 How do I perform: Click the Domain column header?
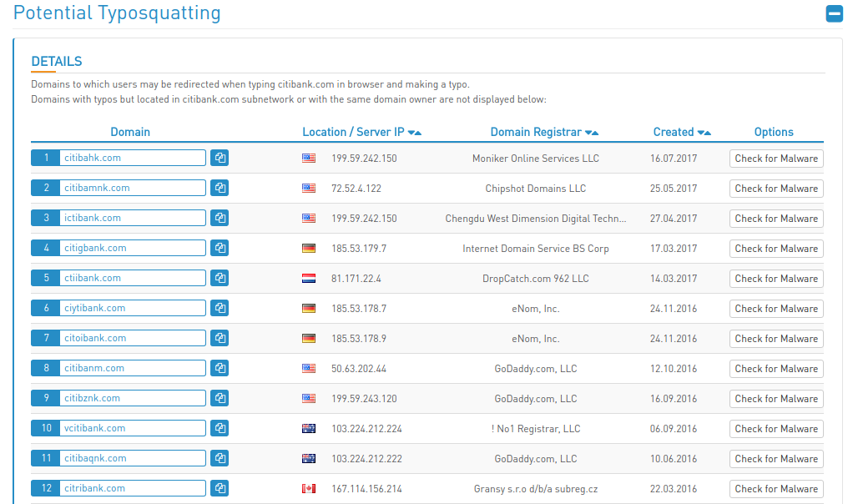(130, 132)
